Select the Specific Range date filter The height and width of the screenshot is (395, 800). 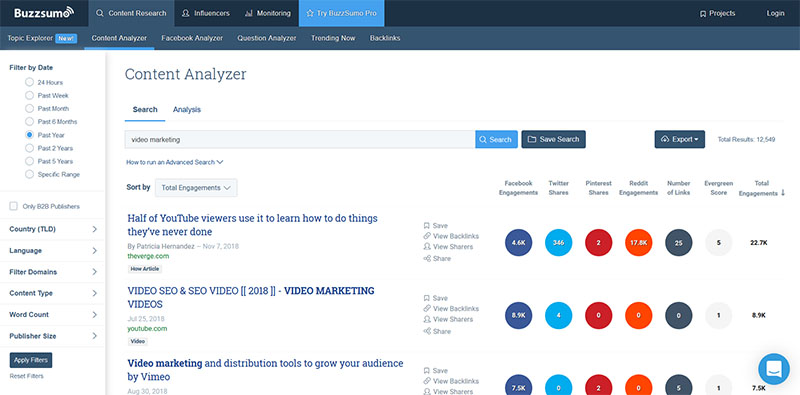point(29,175)
